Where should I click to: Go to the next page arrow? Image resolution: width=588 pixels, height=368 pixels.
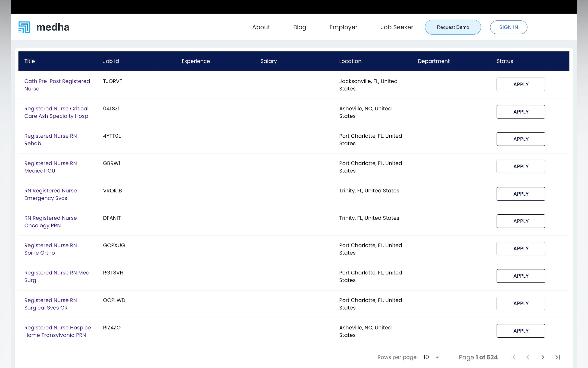(x=543, y=357)
